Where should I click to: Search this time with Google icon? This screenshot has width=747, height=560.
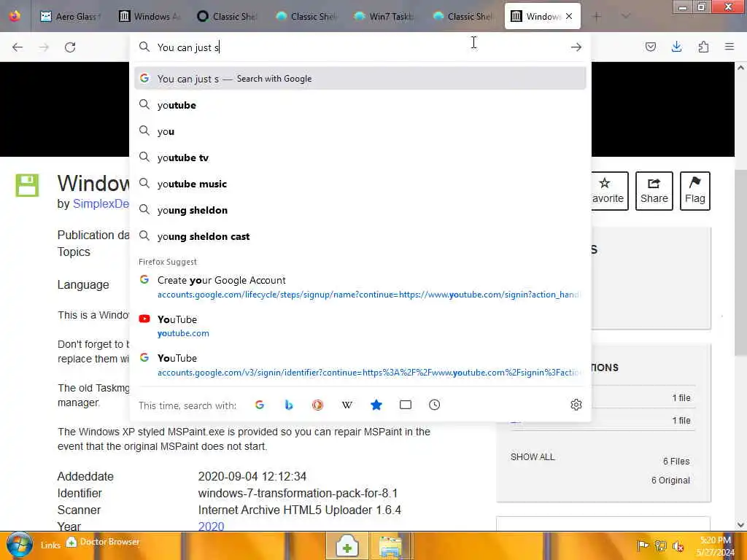pyautogui.click(x=260, y=405)
